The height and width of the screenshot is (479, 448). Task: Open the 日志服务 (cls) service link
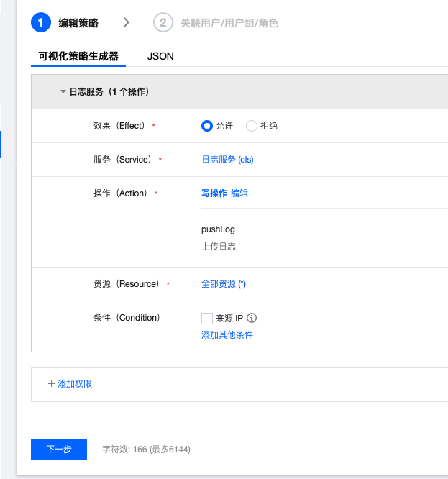[227, 160]
